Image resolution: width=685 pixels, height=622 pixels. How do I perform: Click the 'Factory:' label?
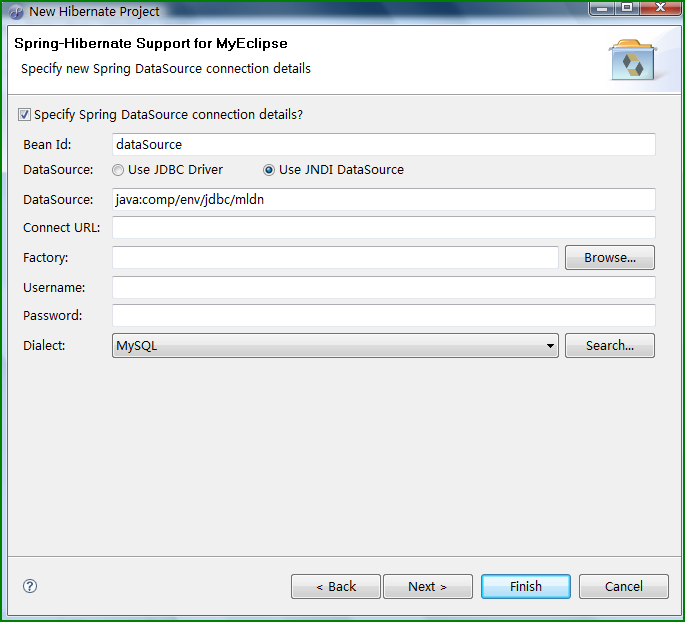45,258
